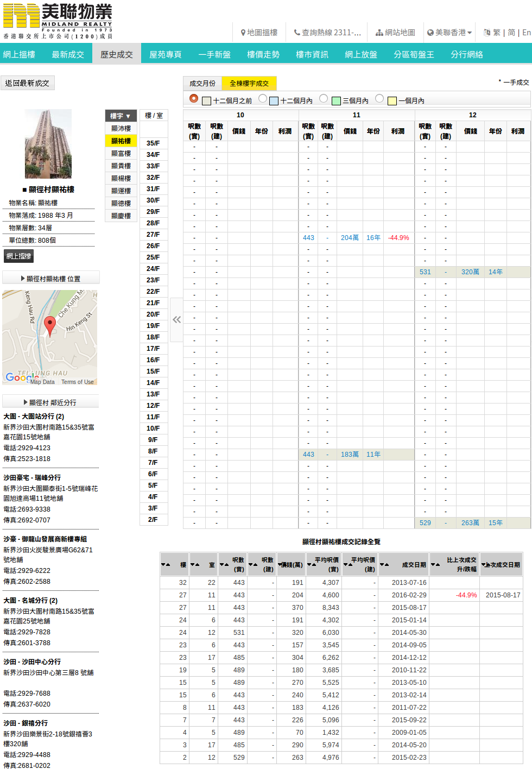Switch to the 成交月份 tab
This screenshot has width=532, height=769.
[202, 83]
